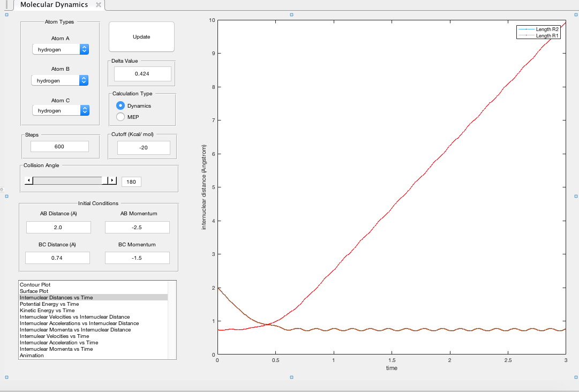579x392 pixels.
Task: Select Internuclear Velocities vs Internuclear Distance
Action: tap(93, 316)
